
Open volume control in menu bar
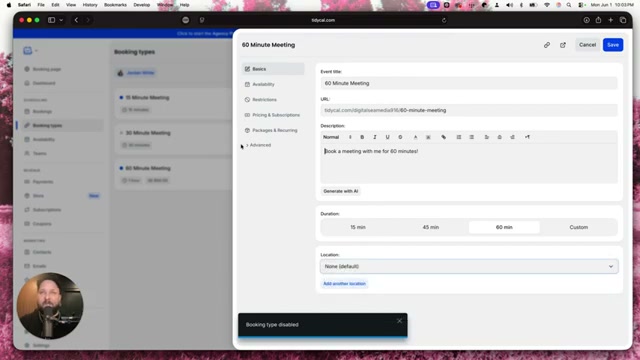coord(509,5)
